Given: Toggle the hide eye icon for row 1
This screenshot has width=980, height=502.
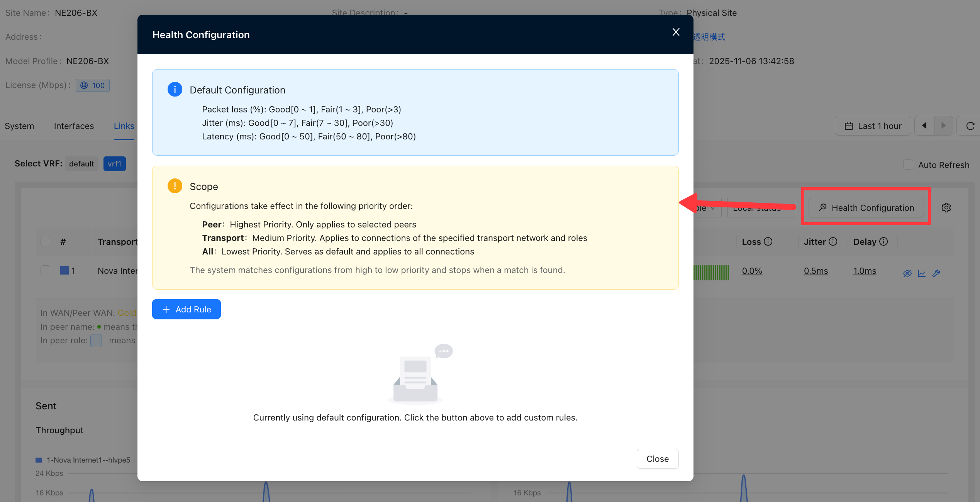Looking at the screenshot, I should coord(907,273).
